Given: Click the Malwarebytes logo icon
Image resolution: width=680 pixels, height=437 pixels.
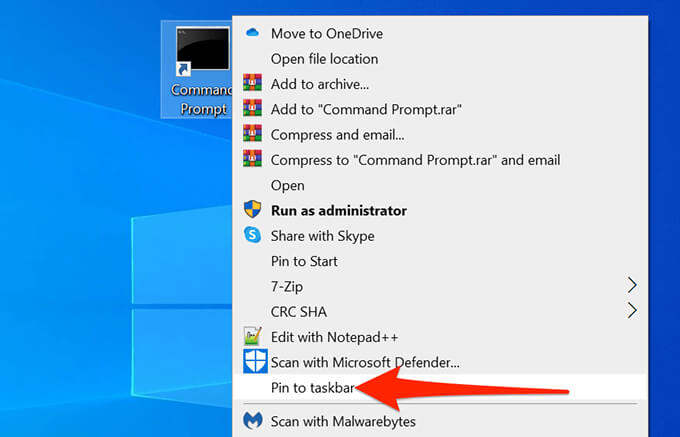Looking at the screenshot, I should [253, 421].
